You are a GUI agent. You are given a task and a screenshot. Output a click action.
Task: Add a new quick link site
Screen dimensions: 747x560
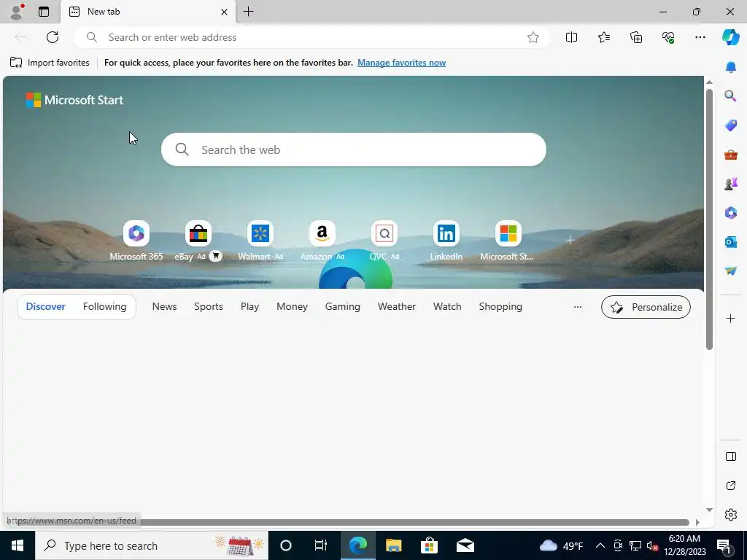tap(570, 240)
